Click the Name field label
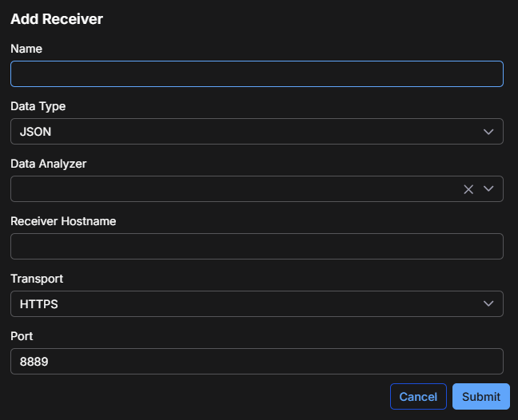 26,49
